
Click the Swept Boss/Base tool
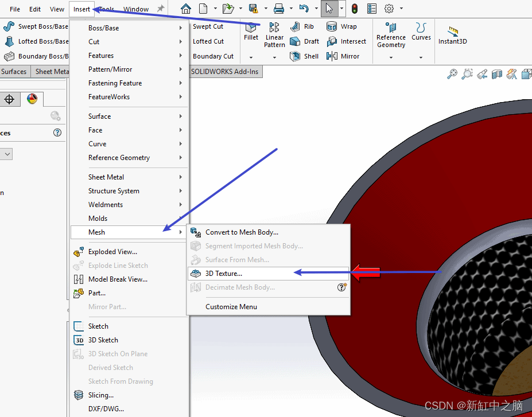[36, 26]
